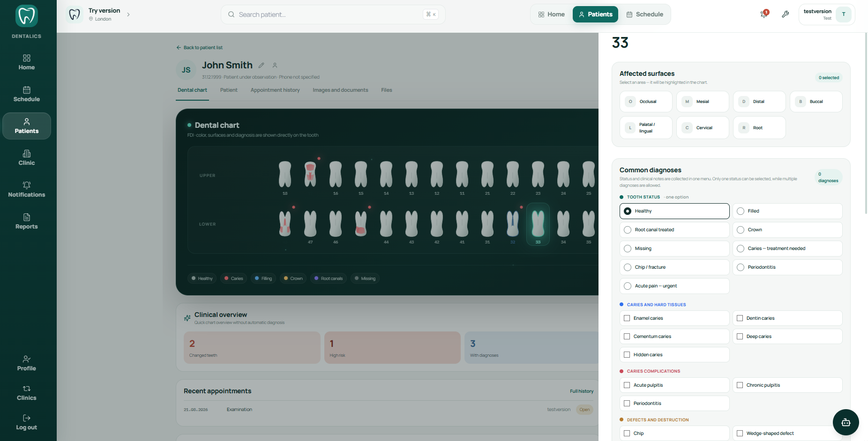This screenshot has height=441, width=868.
Task: Select the Occlusal surface button
Action: (646, 102)
